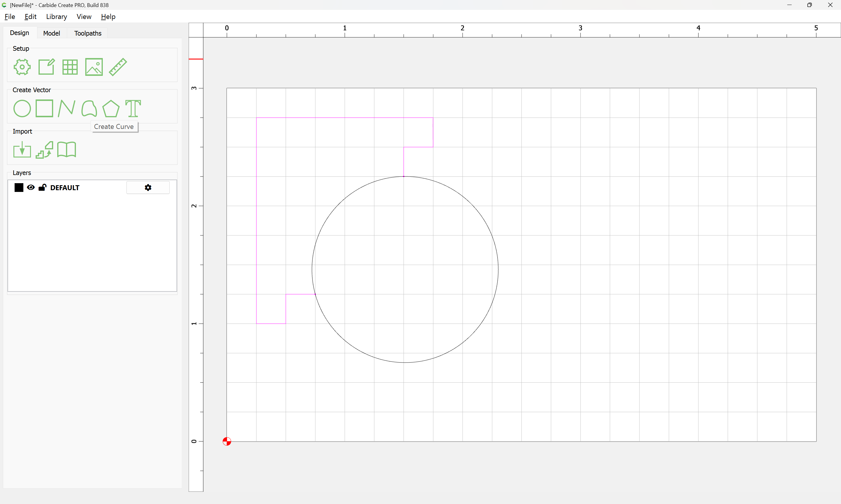Click the Trace Image staircase icon
The height and width of the screenshot is (504, 841).
coord(44,150)
